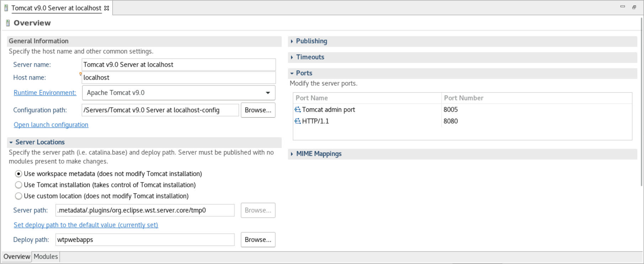644x264 pixels.
Task: Click the server icon beside Overview heading
Action: pyautogui.click(x=8, y=23)
